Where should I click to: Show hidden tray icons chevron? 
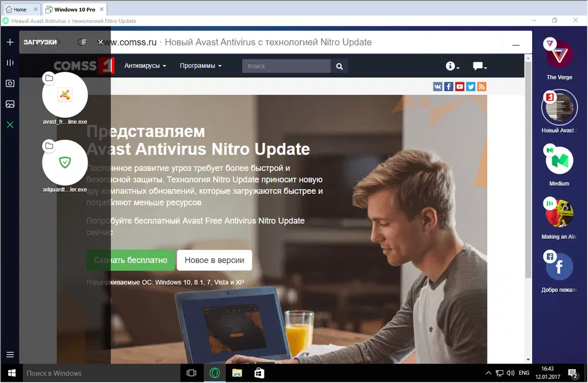point(488,373)
